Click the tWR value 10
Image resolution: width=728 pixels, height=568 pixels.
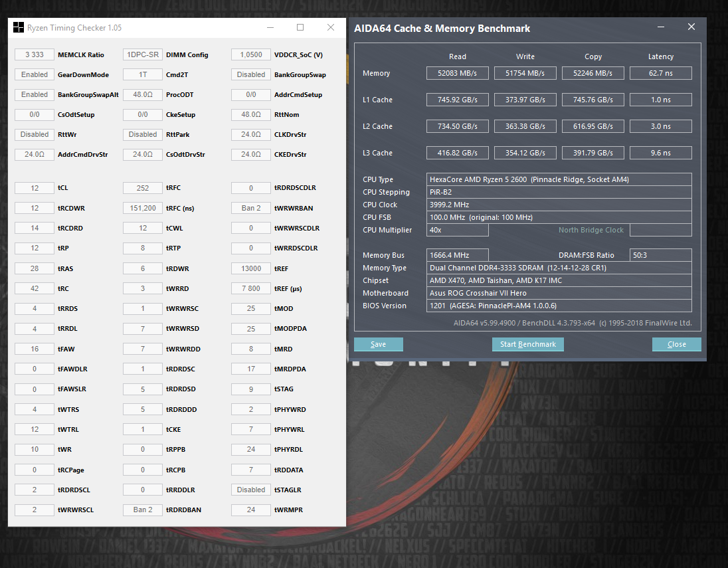click(x=35, y=450)
